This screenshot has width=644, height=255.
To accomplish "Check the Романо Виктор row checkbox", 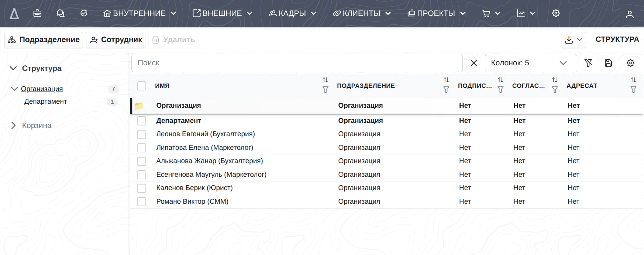I will [141, 201].
